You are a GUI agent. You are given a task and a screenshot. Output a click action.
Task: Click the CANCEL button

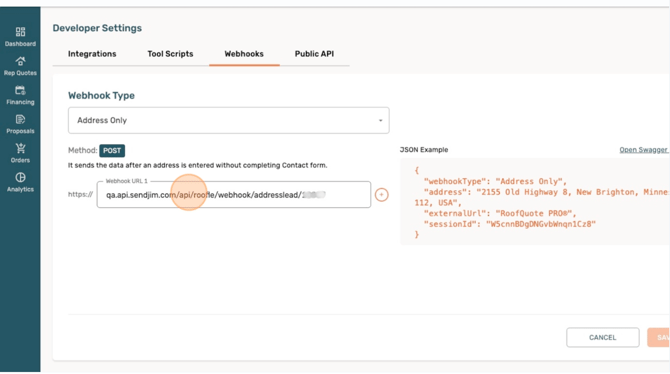pyautogui.click(x=602, y=337)
